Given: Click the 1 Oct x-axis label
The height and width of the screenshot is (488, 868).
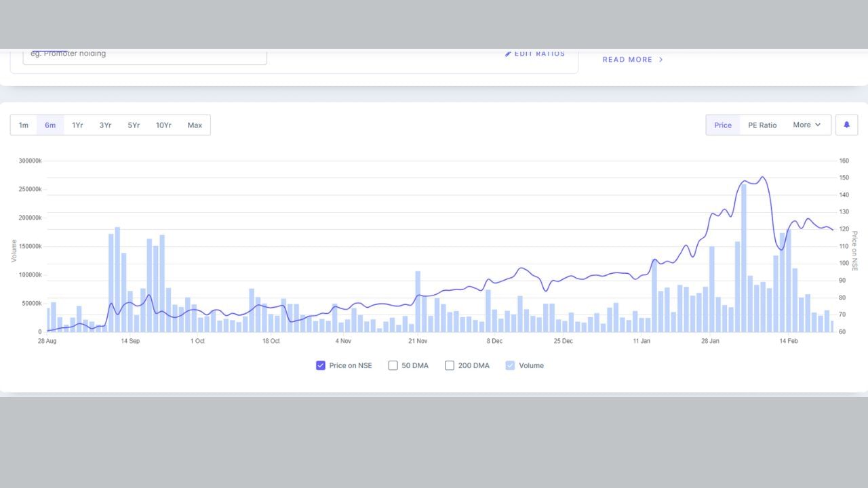Looking at the screenshot, I should point(197,341).
